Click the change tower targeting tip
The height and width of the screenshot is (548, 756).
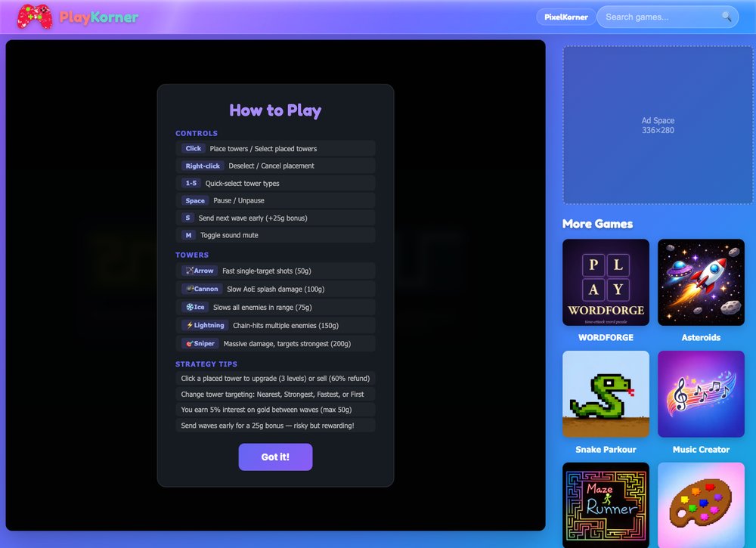[275, 395]
